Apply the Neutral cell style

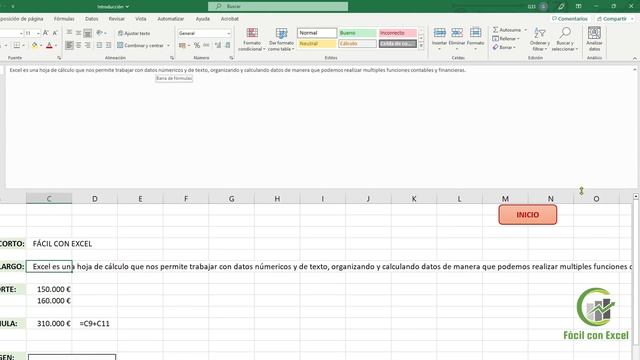pos(317,43)
